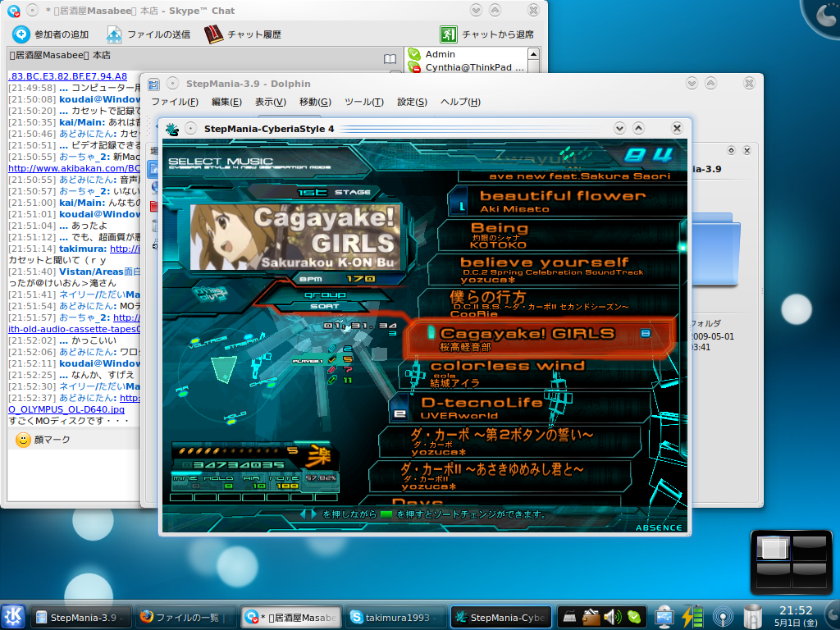The width and height of the screenshot is (840, 630).
Task: Open the network monitor icon in the panel
Action: 664,617
